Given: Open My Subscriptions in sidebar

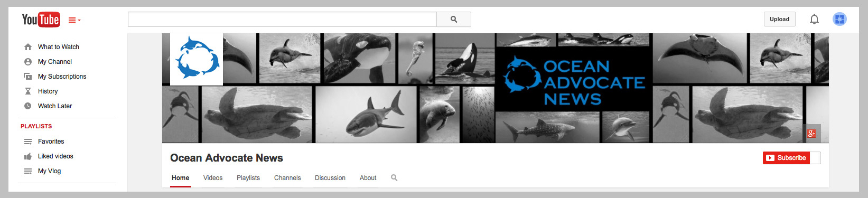Looking at the screenshot, I should pos(62,77).
